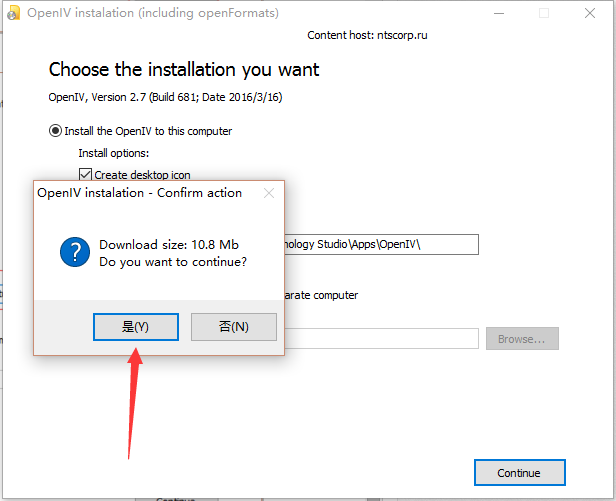
Task: Confirm download with the 是(Y) button
Action: (136, 327)
